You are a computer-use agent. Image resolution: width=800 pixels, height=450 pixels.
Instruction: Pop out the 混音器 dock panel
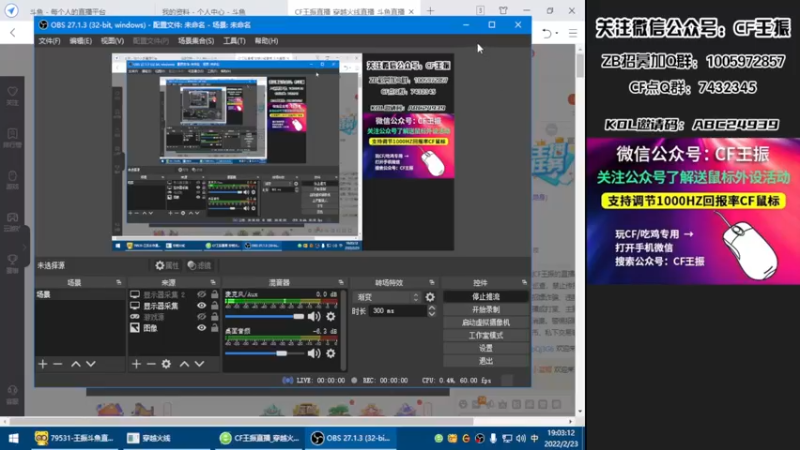pos(341,282)
